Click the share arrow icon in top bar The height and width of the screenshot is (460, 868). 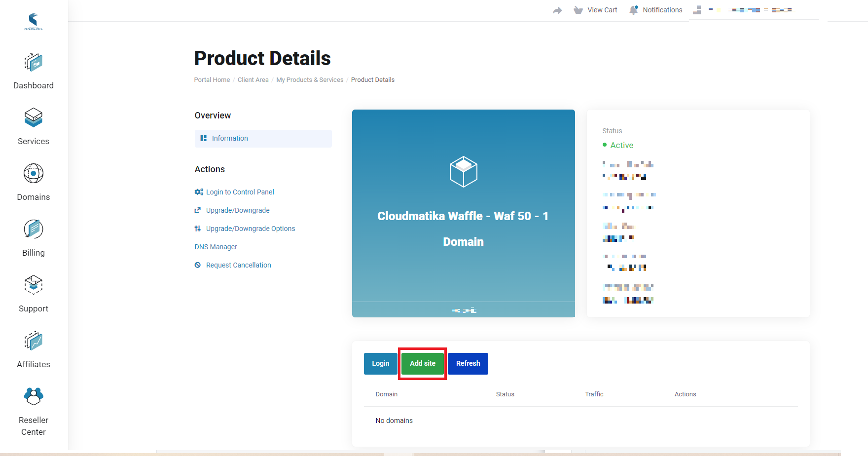click(x=557, y=10)
